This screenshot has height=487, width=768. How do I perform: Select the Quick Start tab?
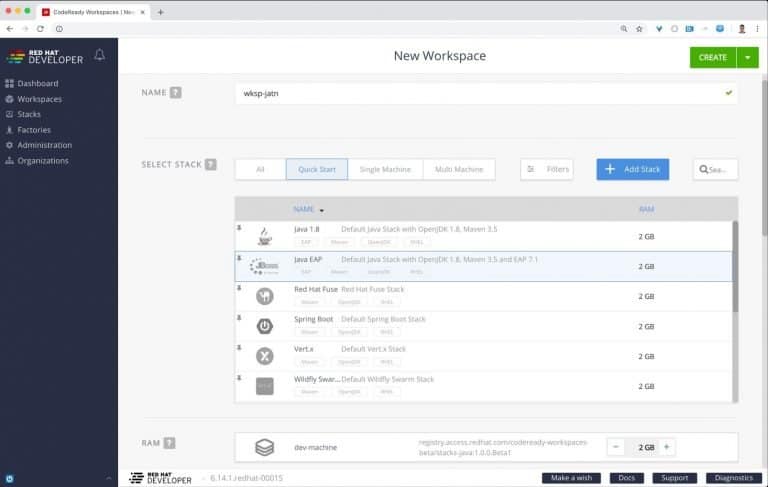pos(317,169)
